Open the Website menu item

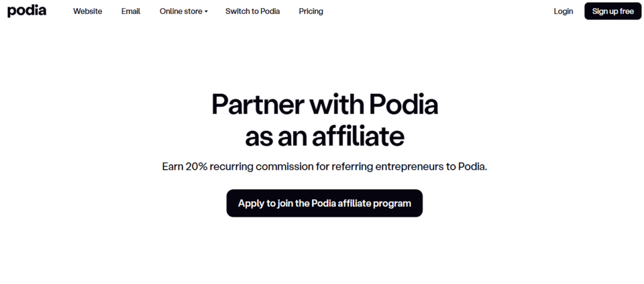coord(87,11)
